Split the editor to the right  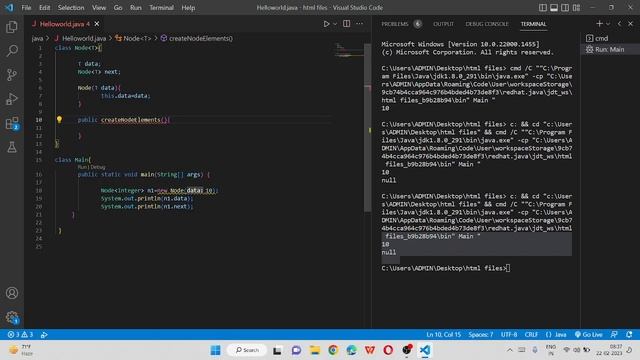(x=346, y=24)
